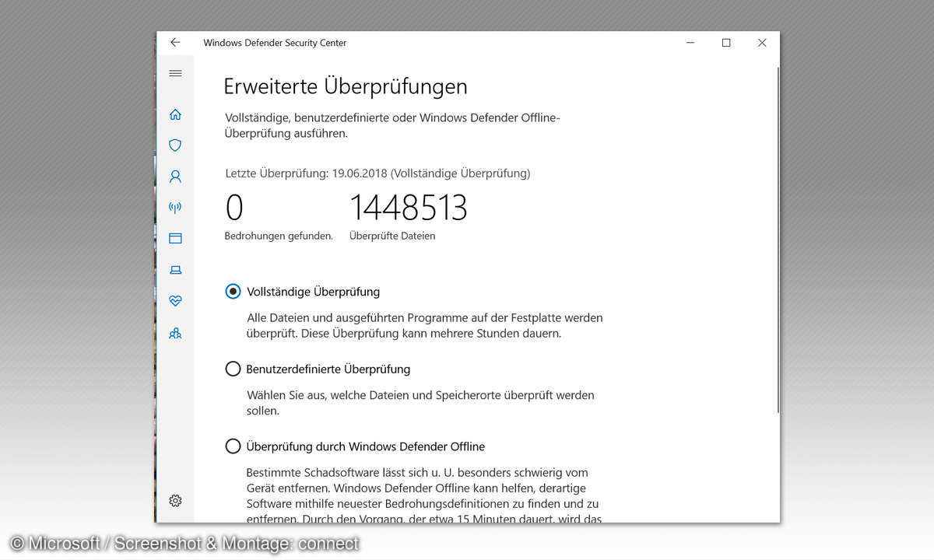Open Firewall & network protection icon
The width and height of the screenshot is (934, 560).
(175, 208)
